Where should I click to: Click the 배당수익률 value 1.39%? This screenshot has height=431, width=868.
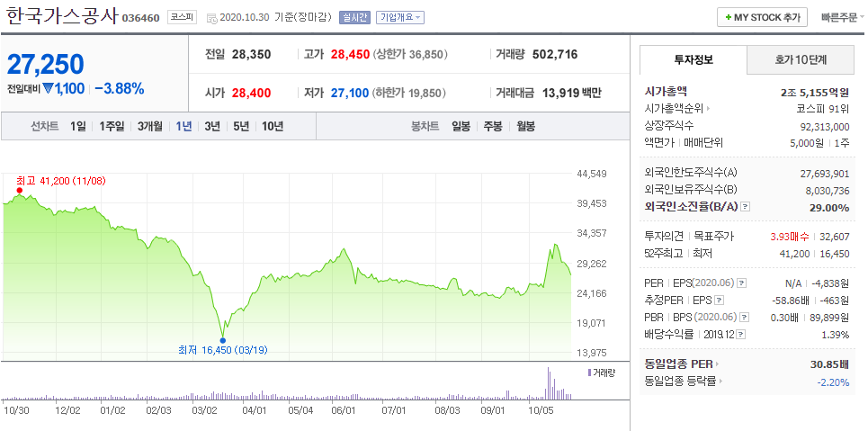point(836,335)
